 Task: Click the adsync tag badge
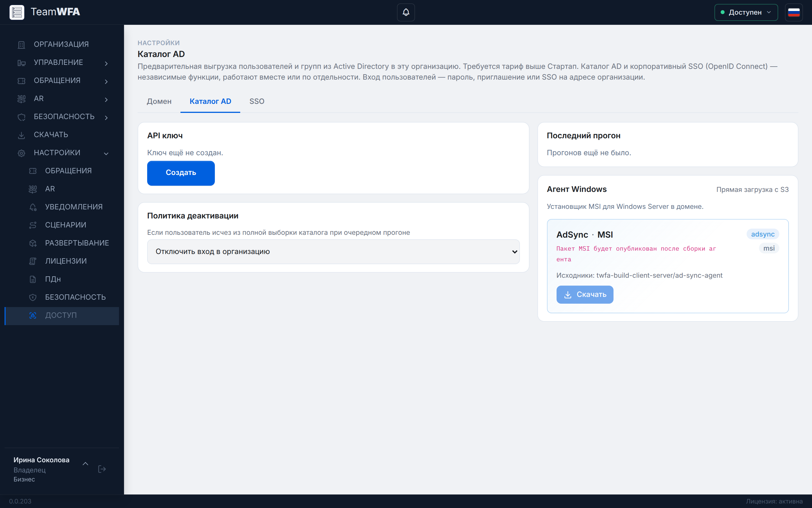762,234
